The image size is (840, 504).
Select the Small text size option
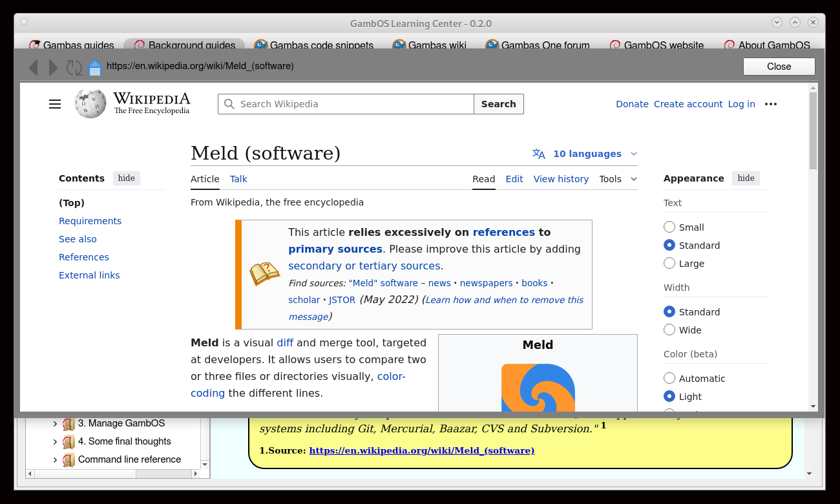point(669,227)
